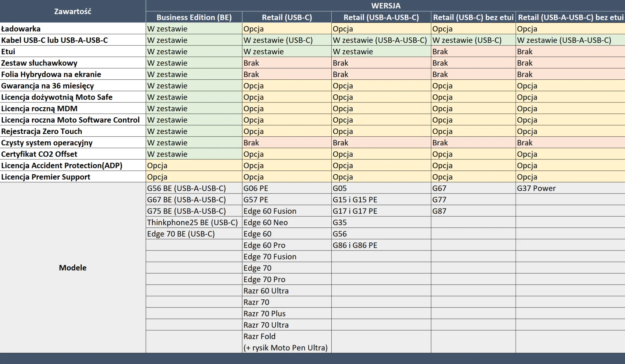The height and width of the screenshot is (364, 625).
Task: Click the 'G56' cell under Retail (USB-A-USB-C)
Action: (381, 234)
